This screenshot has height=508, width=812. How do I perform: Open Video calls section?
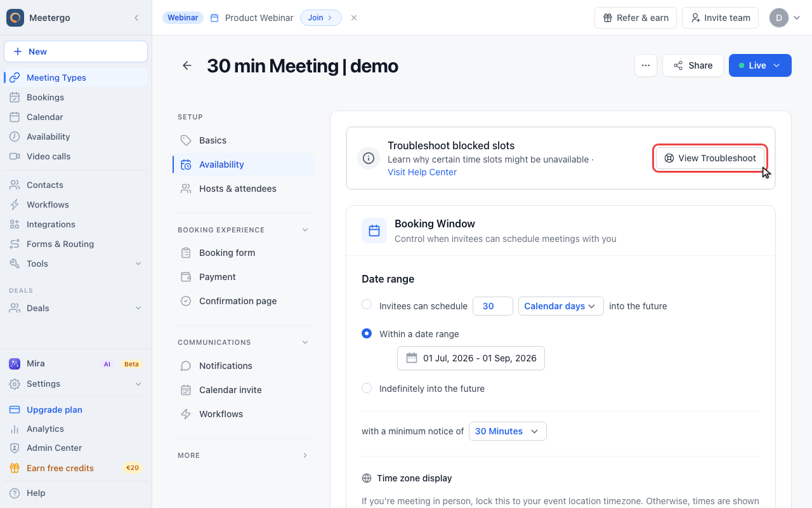click(76, 156)
